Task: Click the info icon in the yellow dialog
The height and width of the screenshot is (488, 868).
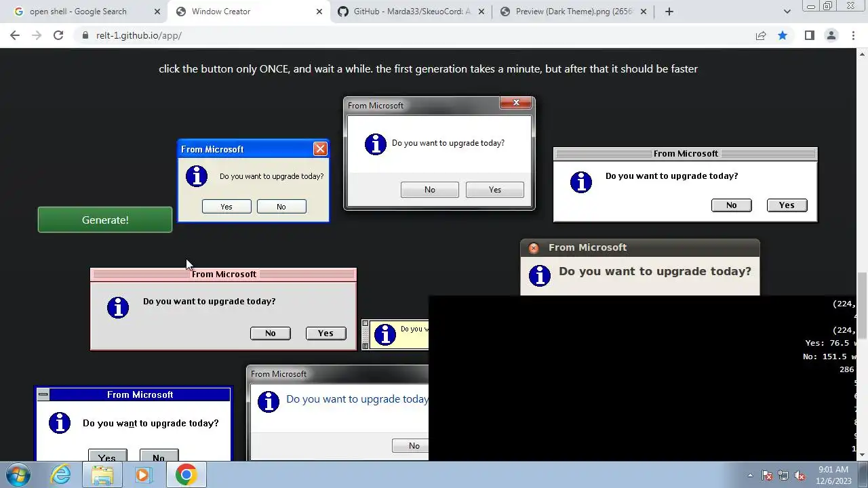Action: pos(384,334)
